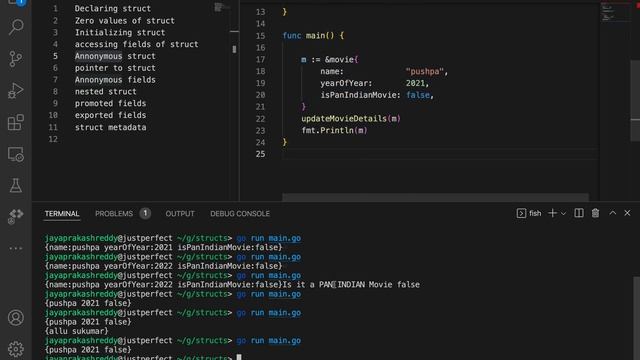Click "Initializing struct" line
The height and width of the screenshot is (360, 640).
(x=120, y=32)
